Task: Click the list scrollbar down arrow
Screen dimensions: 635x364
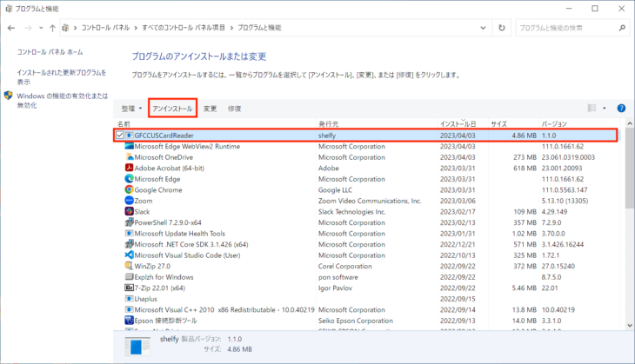Action: (629, 325)
